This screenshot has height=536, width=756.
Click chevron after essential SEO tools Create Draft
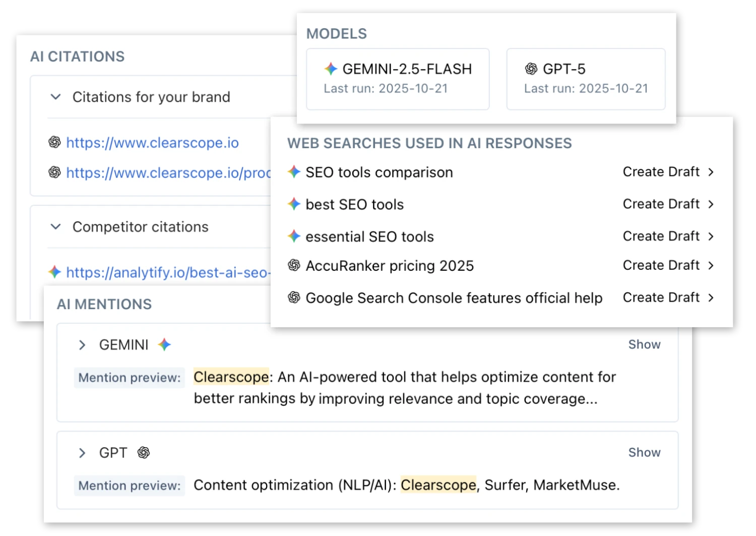point(711,236)
